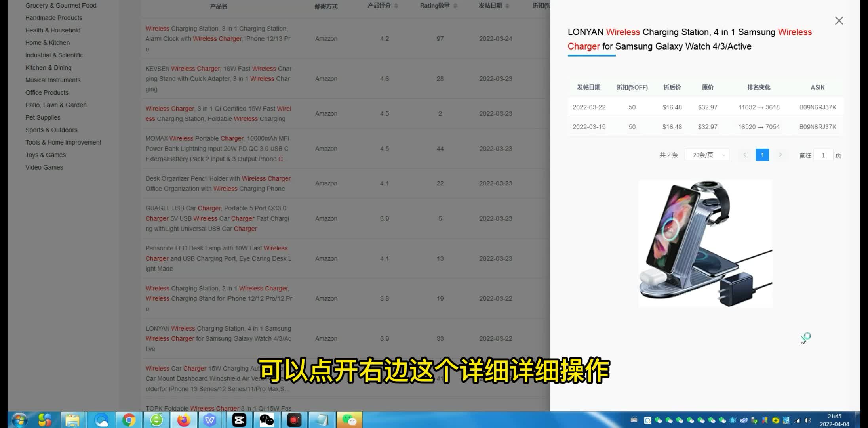Viewport: 868px width, 428px height.
Task: Click the keyboard input tray icon
Action: tap(634, 420)
